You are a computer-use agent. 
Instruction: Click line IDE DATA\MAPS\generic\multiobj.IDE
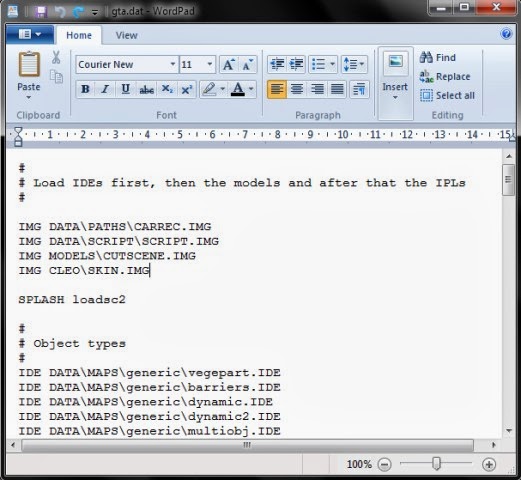tap(150, 431)
